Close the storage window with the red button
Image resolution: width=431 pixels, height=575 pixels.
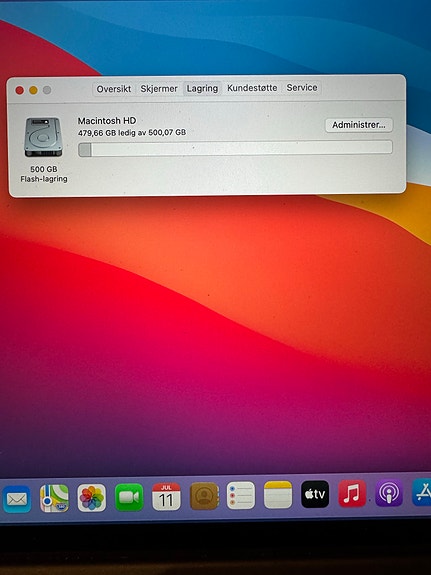click(19, 90)
